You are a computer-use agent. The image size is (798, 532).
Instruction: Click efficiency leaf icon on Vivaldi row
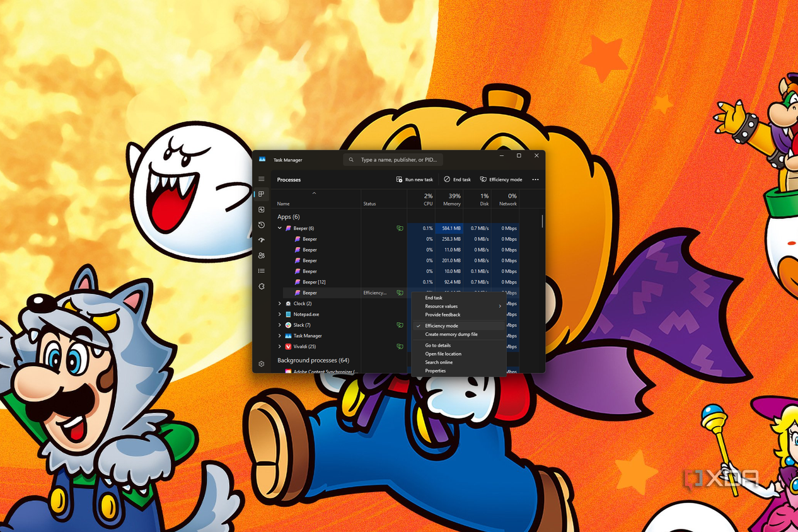coord(400,346)
